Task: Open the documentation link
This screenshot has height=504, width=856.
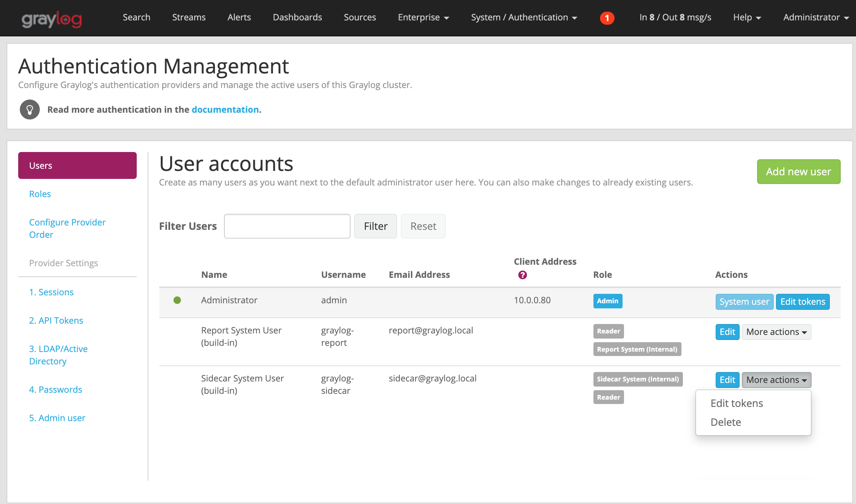Action: (225, 109)
